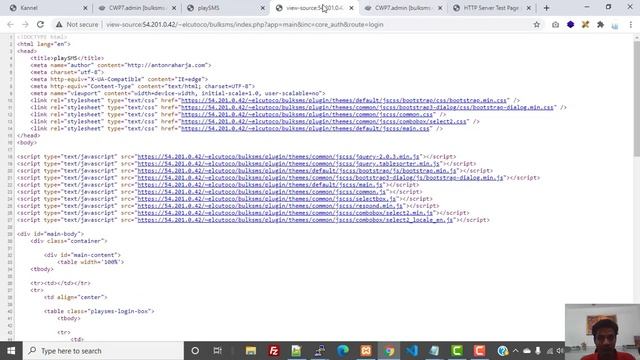Click the microphone tray icon

click(538, 351)
